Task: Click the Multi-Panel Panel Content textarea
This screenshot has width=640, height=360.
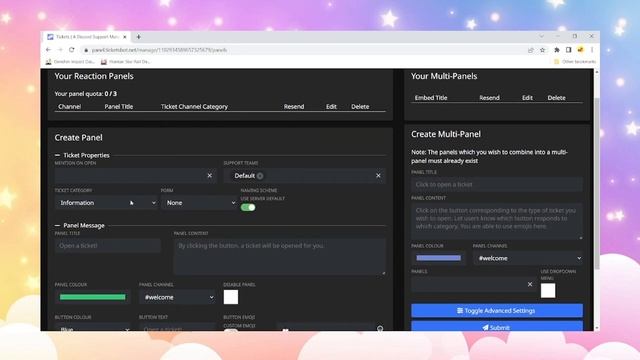Action: 497,221
